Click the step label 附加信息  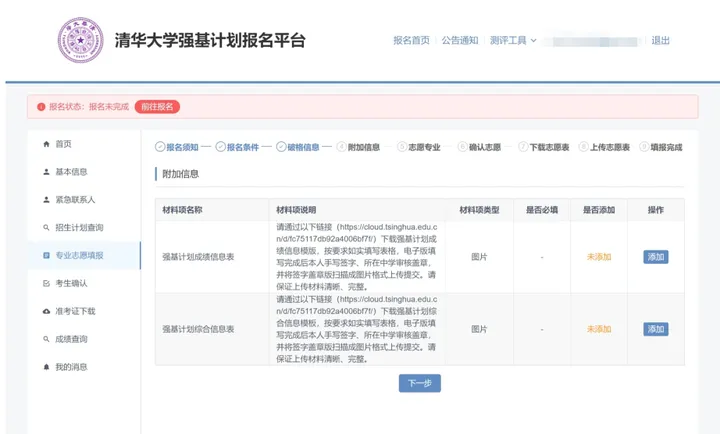click(x=364, y=147)
